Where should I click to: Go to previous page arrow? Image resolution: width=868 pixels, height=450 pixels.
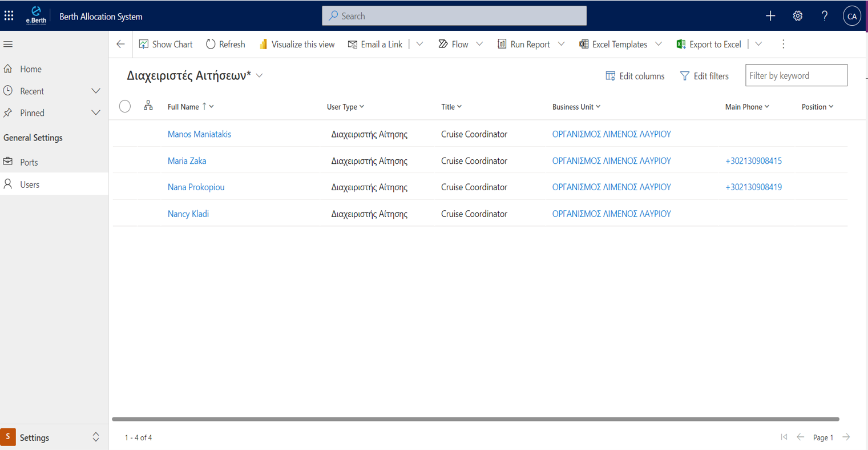point(801,437)
